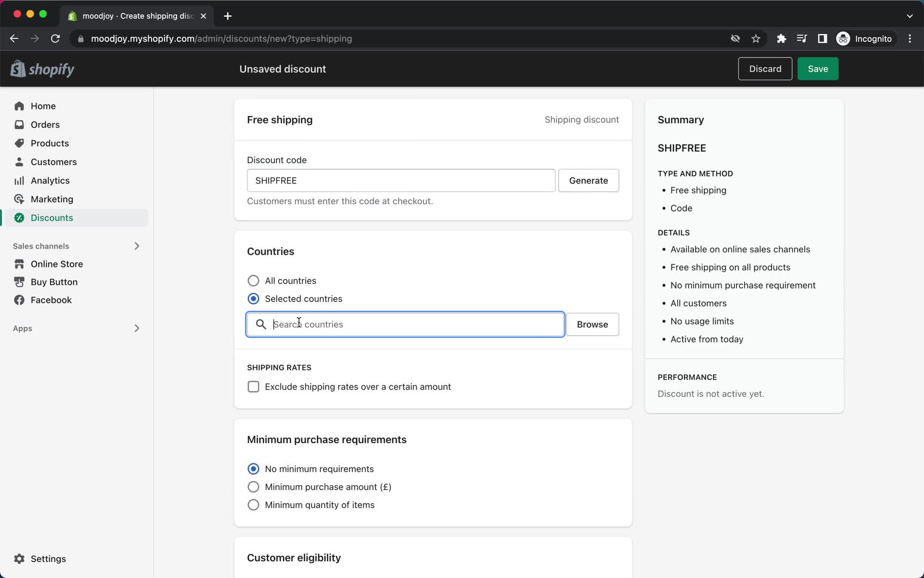Image resolution: width=924 pixels, height=578 pixels.
Task: Open Facebook sales channel
Action: (x=51, y=300)
